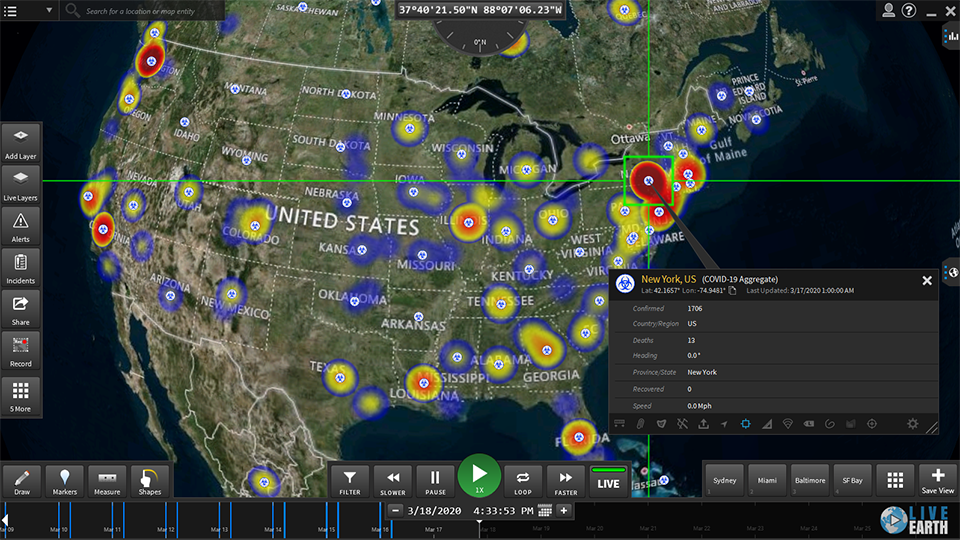Open Live Layers panel

pyautogui.click(x=21, y=185)
